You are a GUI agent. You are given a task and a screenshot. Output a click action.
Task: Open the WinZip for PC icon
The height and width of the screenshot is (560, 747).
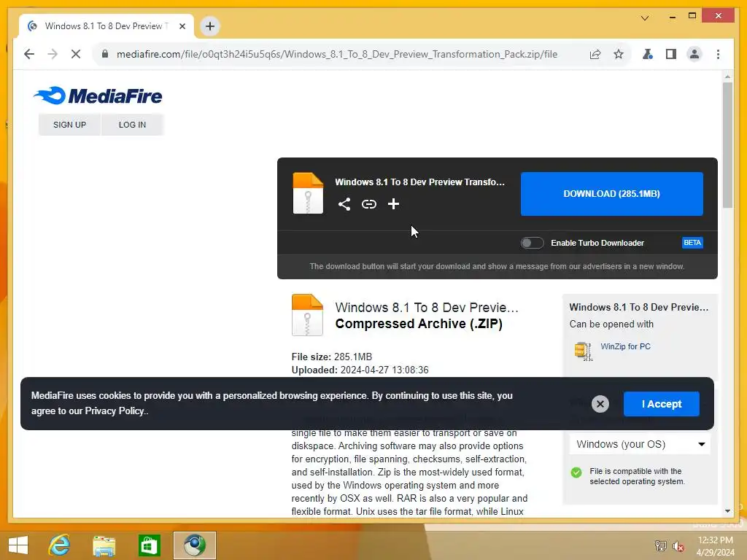(583, 351)
